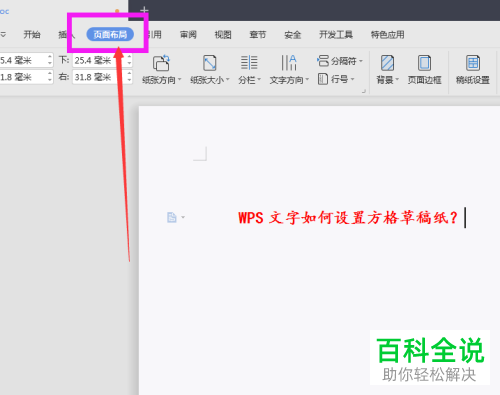Screen dimensions: 500x395
Task: Open the 页面布局 ribbon tab
Action: (x=110, y=34)
